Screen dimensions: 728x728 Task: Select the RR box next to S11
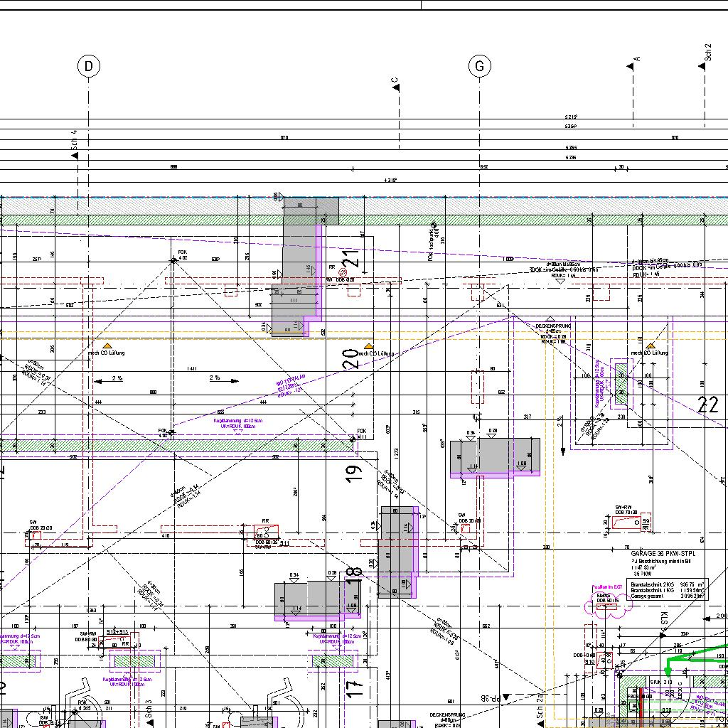tap(266, 532)
